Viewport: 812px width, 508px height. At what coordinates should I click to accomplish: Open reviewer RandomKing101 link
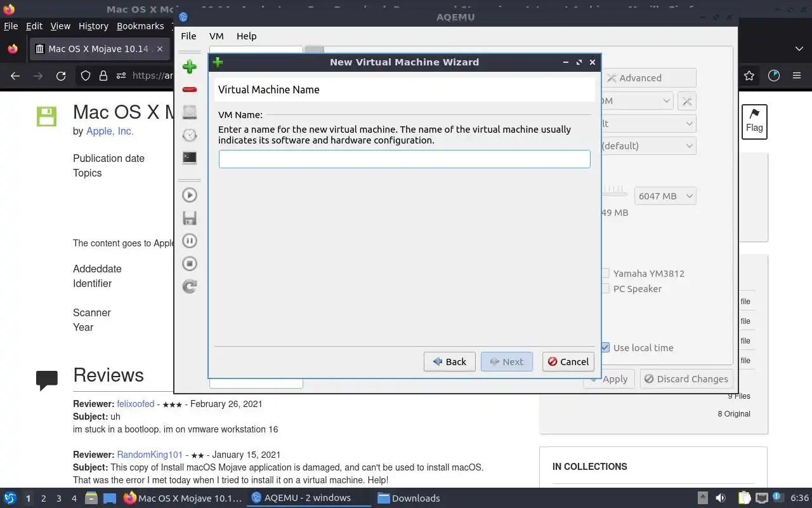coord(150,455)
